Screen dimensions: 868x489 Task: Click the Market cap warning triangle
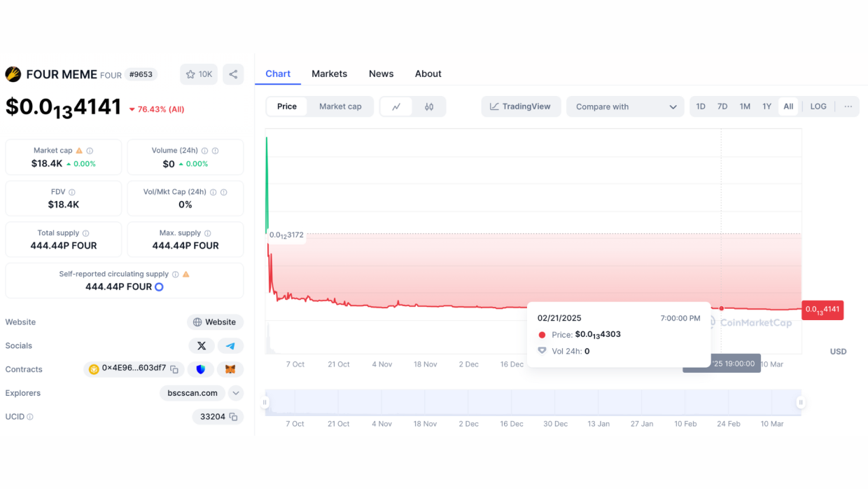[x=79, y=151]
